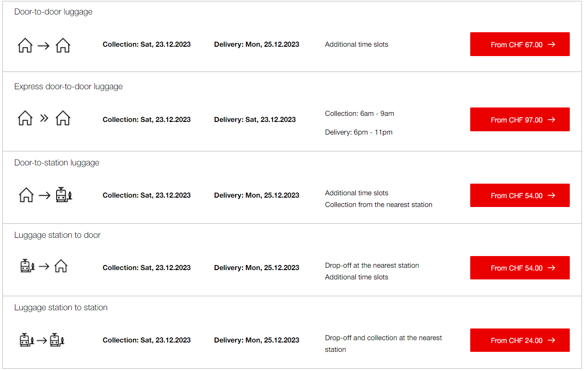The width and height of the screenshot is (588, 371).
Task: Click the double-arrow express icon
Action: coord(44,118)
